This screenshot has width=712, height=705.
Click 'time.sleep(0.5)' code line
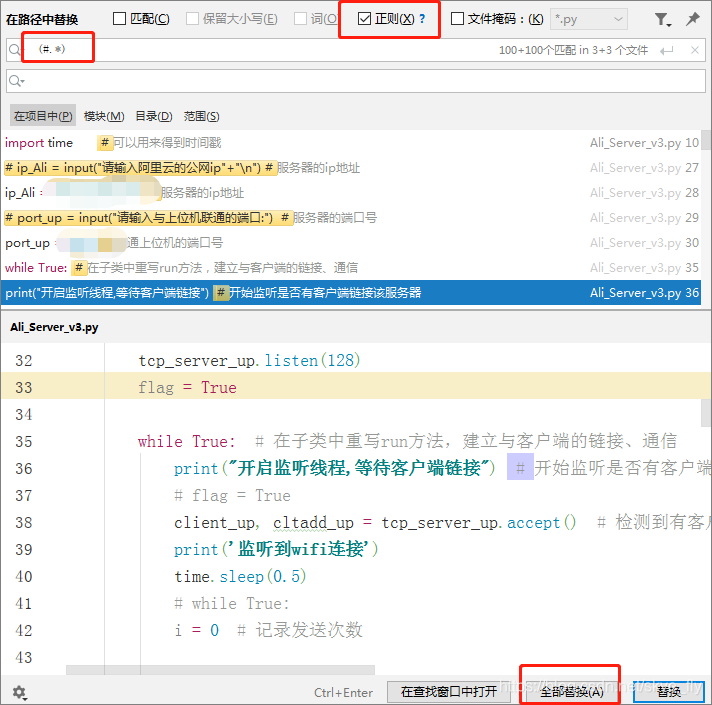[240, 577]
